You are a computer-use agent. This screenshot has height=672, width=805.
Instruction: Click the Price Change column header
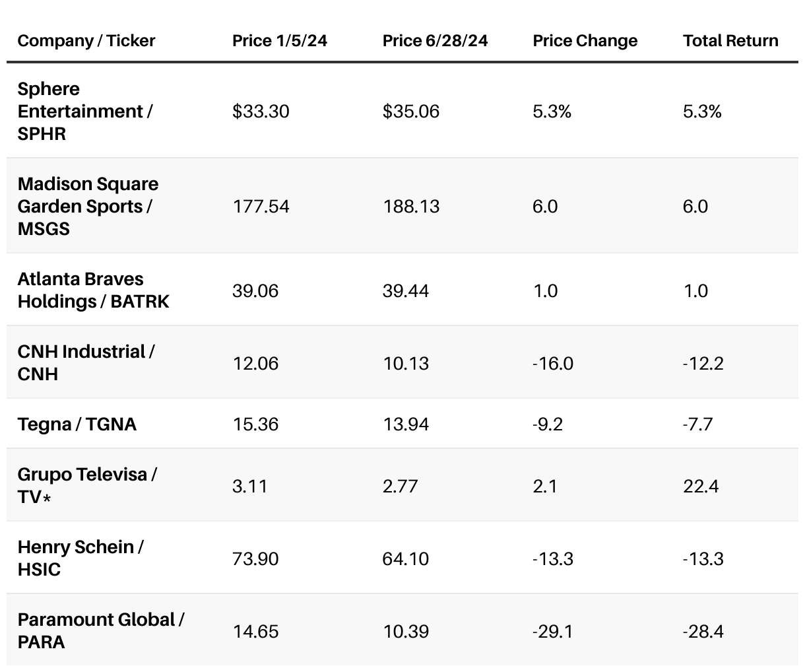pos(585,41)
